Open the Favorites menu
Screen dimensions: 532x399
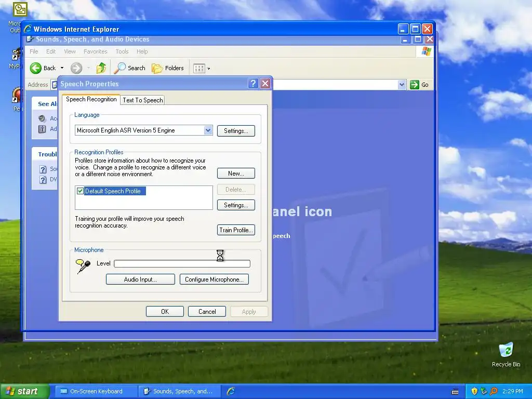click(96, 51)
